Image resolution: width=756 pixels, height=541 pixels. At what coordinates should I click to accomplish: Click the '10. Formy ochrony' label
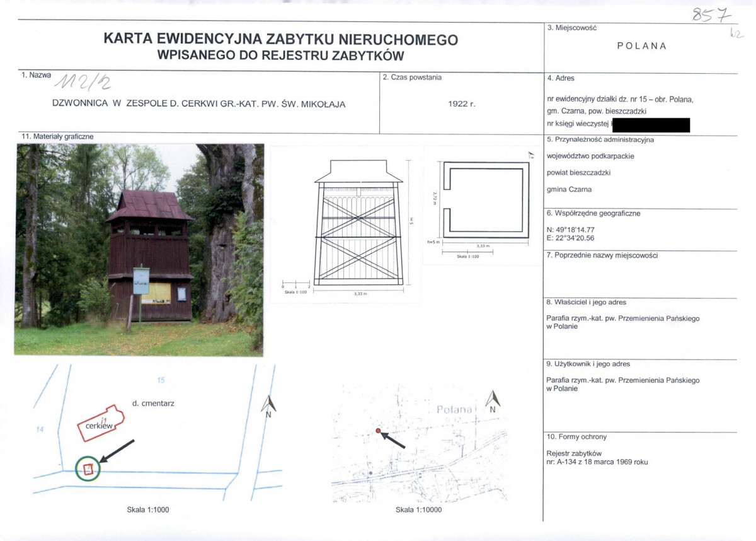pyautogui.click(x=576, y=436)
